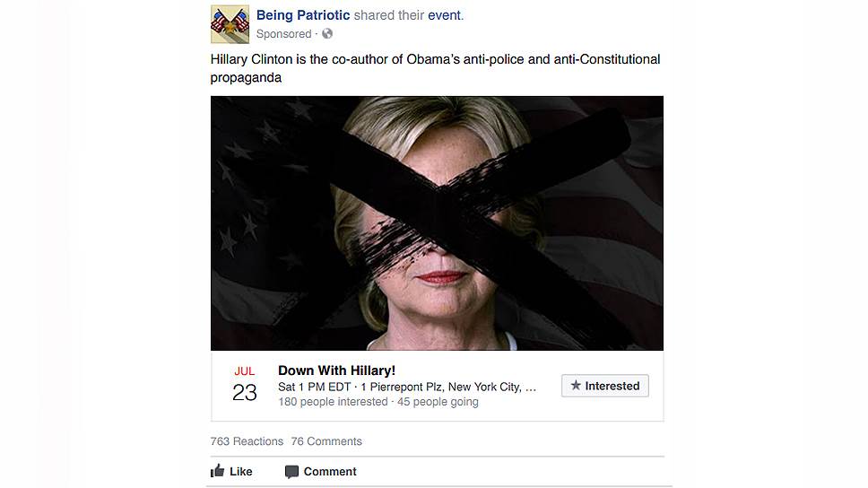868x488 pixels.
Task: Click the globe public audience icon
Action: pyautogui.click(x=327, y=34)
